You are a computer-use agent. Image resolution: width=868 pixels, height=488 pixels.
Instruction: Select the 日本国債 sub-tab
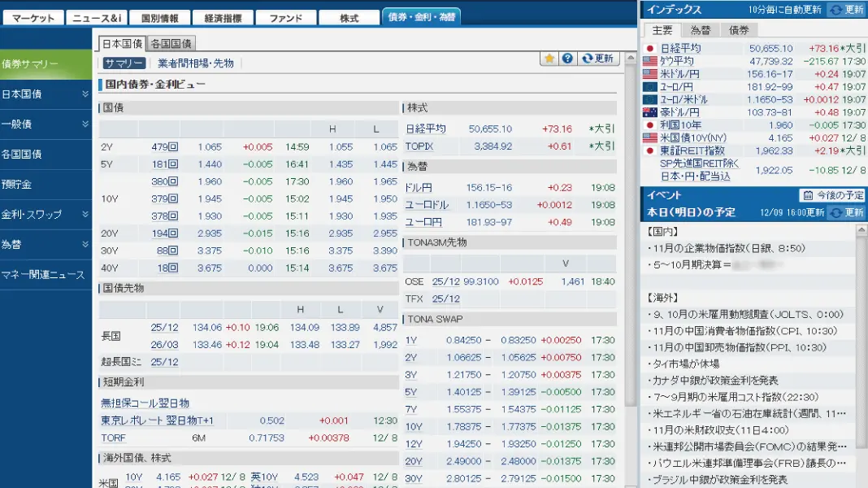click(x=123, y=43)
